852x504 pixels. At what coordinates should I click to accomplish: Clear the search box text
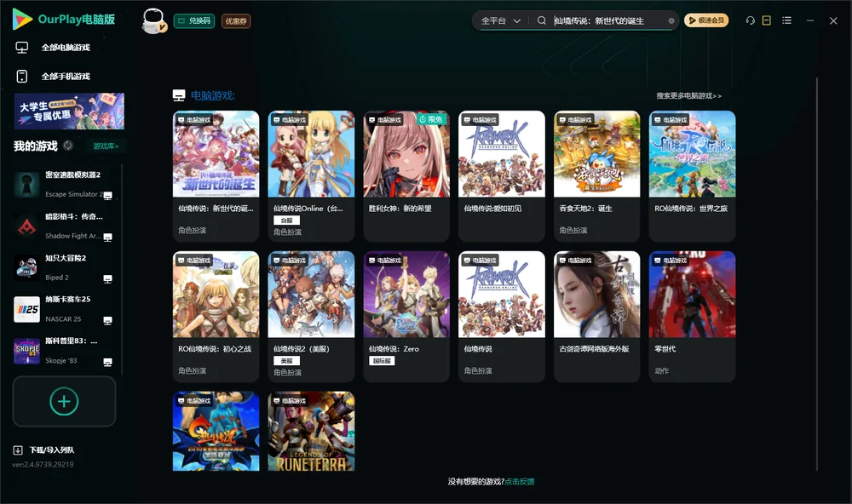coord(671,21)
